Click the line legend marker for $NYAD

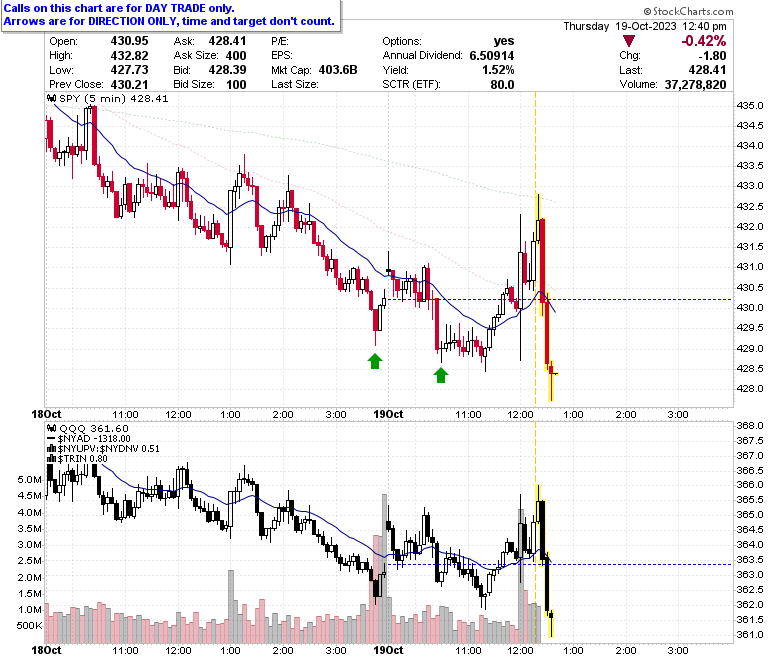[51, 439]
